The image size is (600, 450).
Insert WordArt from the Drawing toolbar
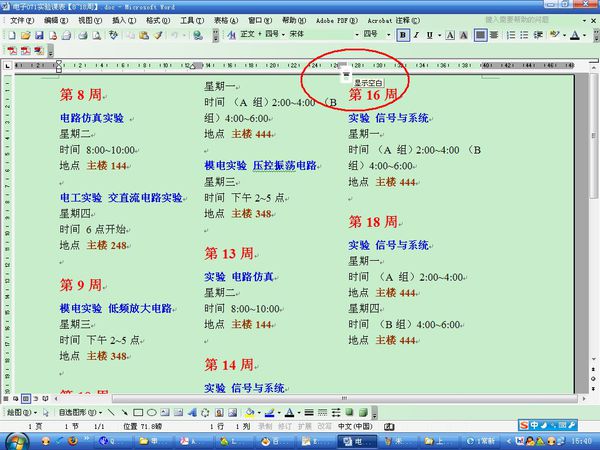192,412
